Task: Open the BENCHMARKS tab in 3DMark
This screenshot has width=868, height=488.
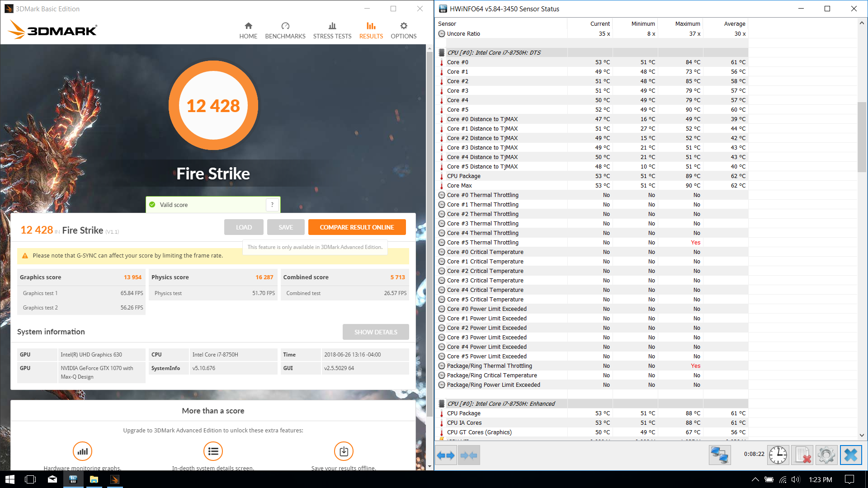Action: [285, 31]
